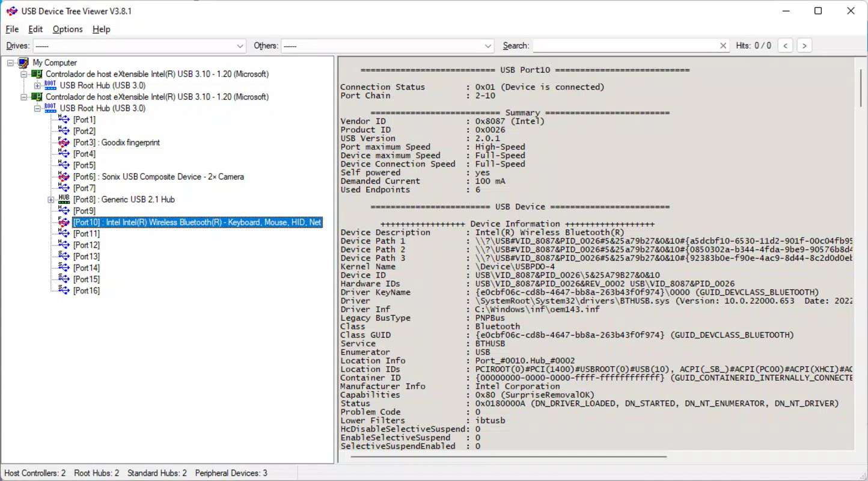868x481 pixels.
Task: Expand the first USB Root Hub (USB 3.0)
Action: click(37, 85)
